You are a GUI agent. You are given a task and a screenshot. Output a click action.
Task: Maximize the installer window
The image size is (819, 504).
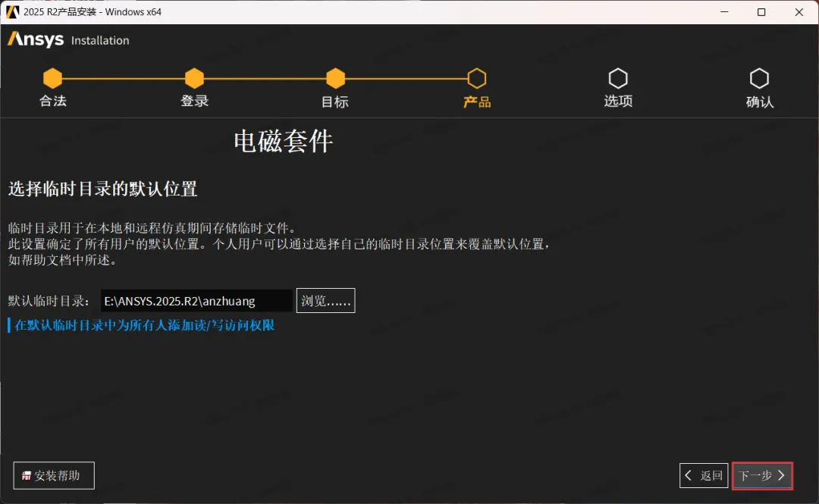pyautogui.click(x=761, y=11)
